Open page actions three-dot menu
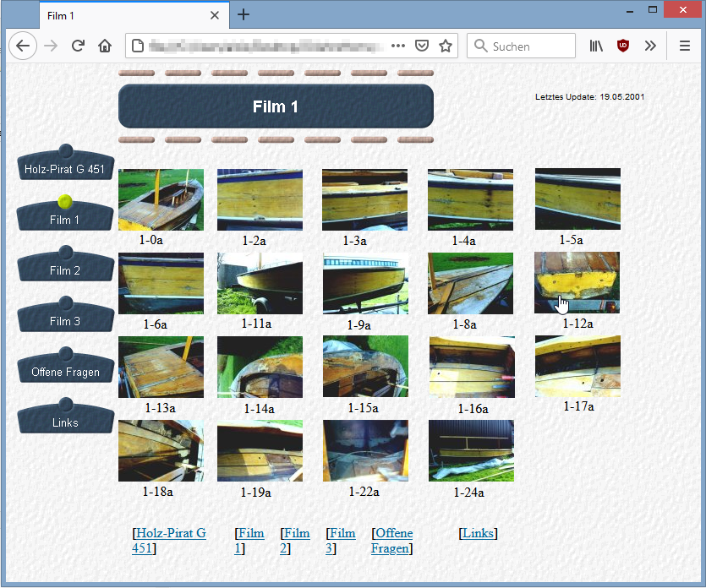This screenshot has width=706, height=588. tap(398, 46)
